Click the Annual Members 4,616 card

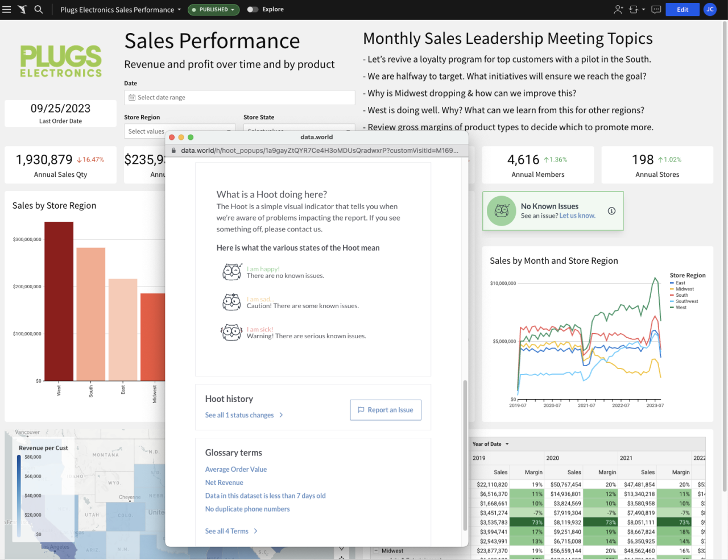(538, 165)
